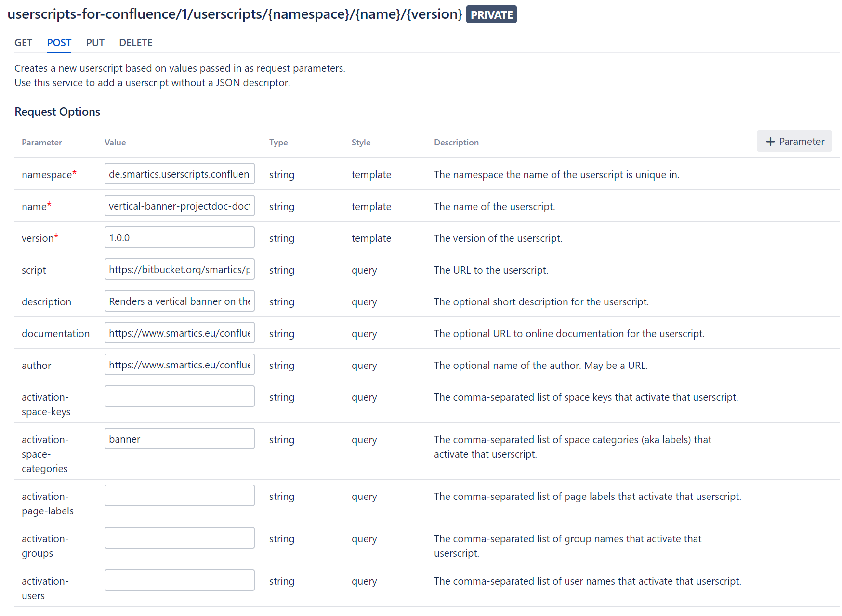The height and width of the screenshot is (616, 842).
Task: Click the author value input
Action: click(179, 364)
